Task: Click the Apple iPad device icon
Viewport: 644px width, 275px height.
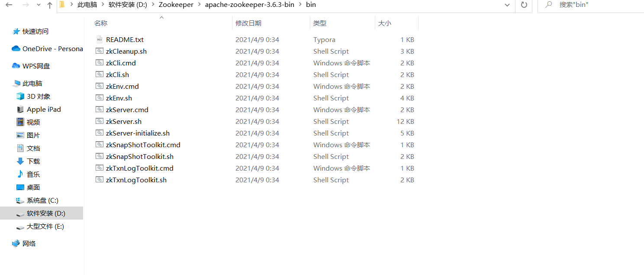Action: 20,109
